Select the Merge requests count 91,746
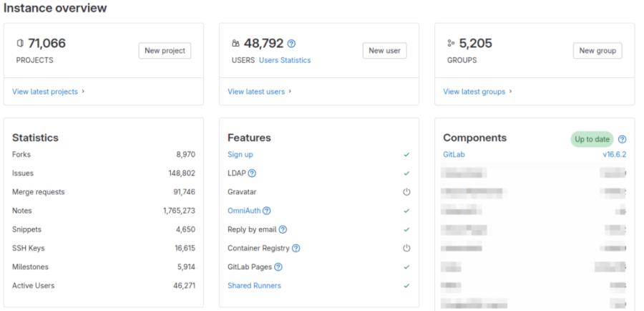This screenshot has height=311, width=644. coord(185,192)
